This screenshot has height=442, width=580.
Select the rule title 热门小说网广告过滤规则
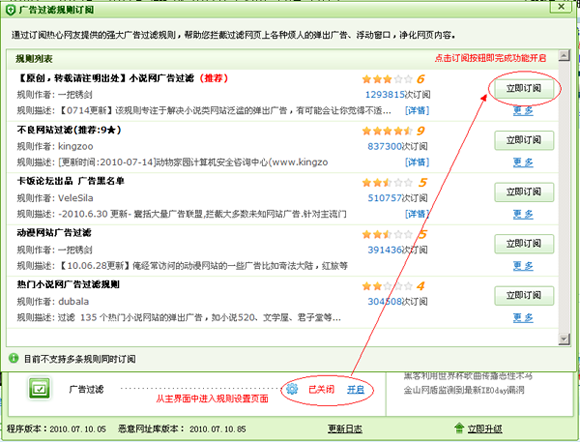(x=68, y=285)
